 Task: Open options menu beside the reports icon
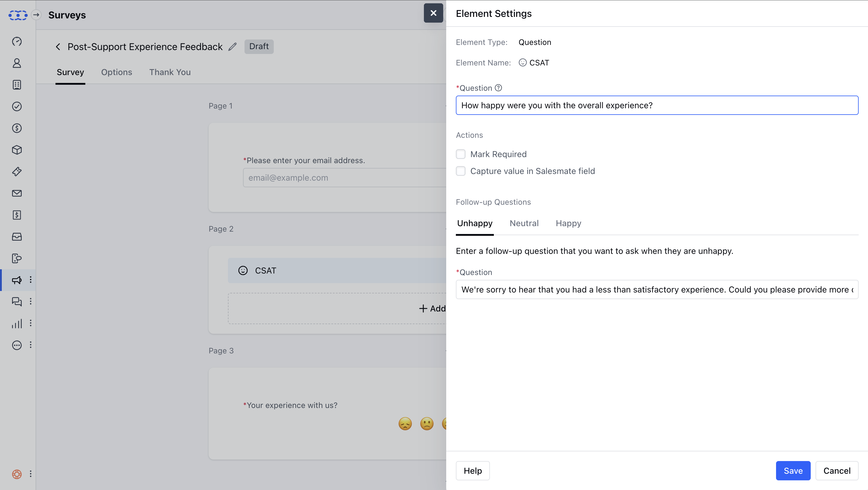point(31,323)
